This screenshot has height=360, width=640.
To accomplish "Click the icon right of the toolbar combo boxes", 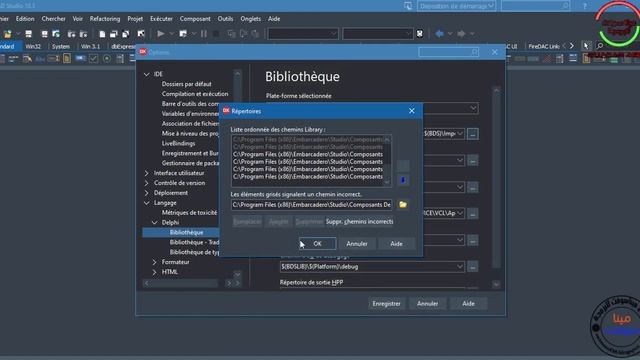I will tap(420, 34).
